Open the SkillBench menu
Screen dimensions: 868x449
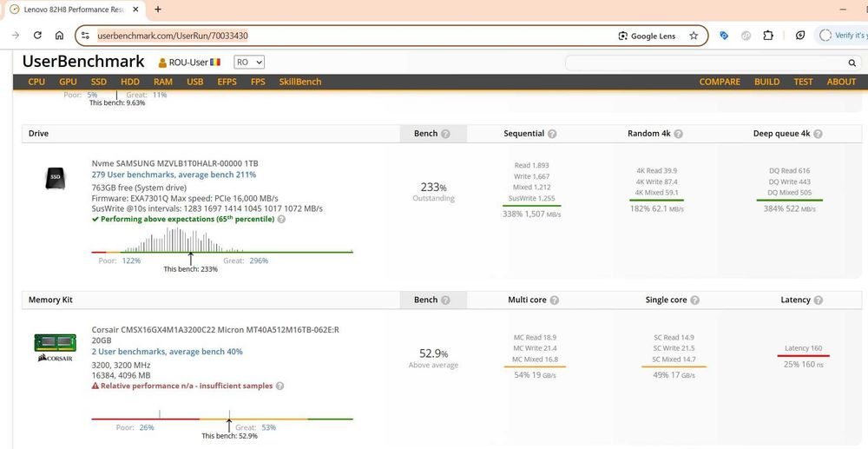click(x=300, y=82)
